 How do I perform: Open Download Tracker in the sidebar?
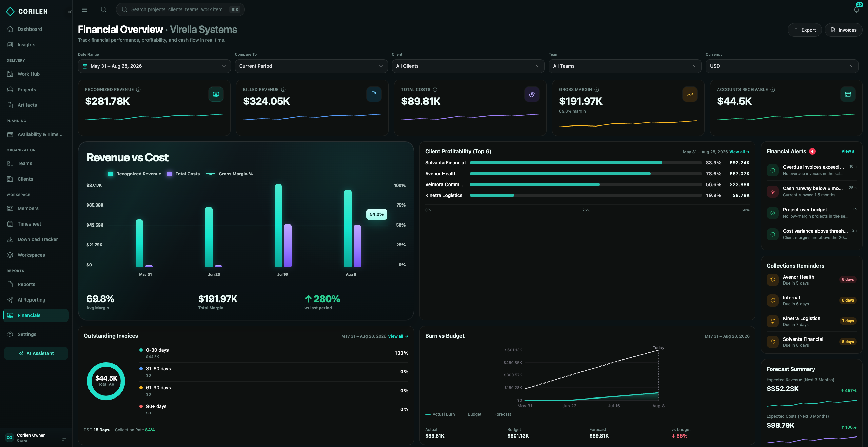click(36, 239)
